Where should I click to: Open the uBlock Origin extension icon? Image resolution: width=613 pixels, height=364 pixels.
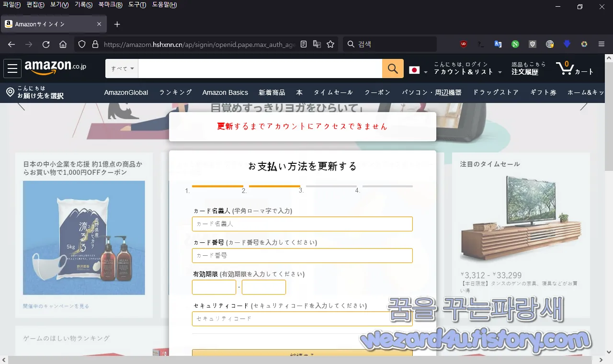[463, 44]
